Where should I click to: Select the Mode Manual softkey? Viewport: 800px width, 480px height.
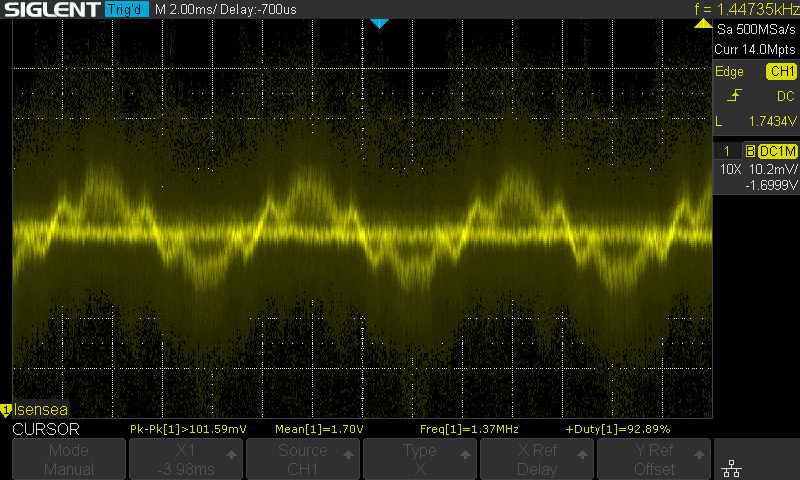(x=69, y=459)
